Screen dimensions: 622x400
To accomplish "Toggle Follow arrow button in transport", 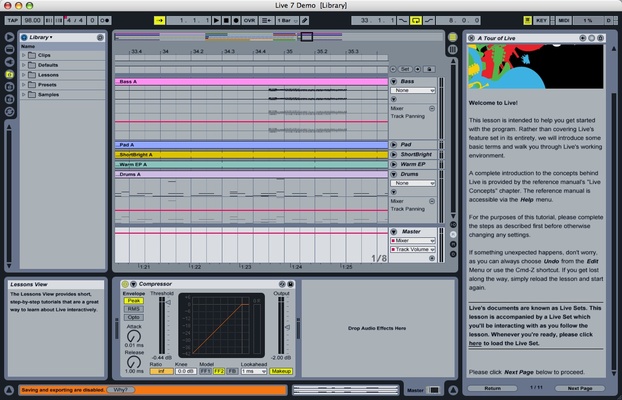I will point(159,20).
